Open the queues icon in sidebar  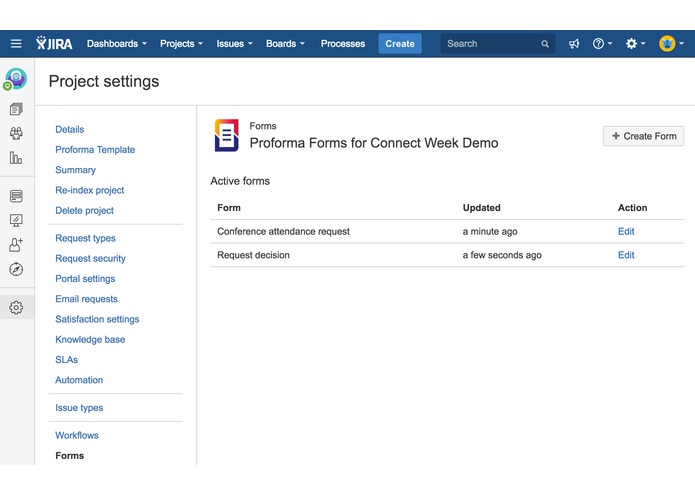tap(16, 109)
